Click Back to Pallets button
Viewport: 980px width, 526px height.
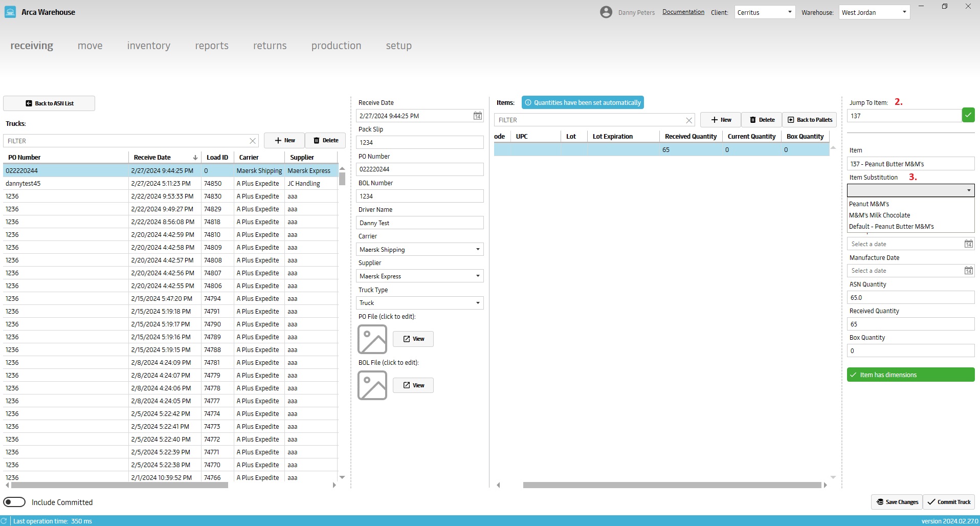coord(810,120)
